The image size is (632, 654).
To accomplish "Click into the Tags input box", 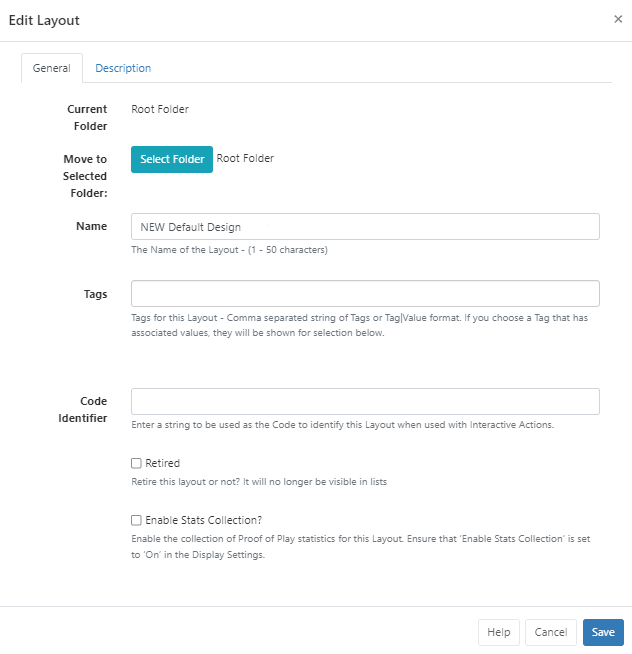I will [365, 294].
